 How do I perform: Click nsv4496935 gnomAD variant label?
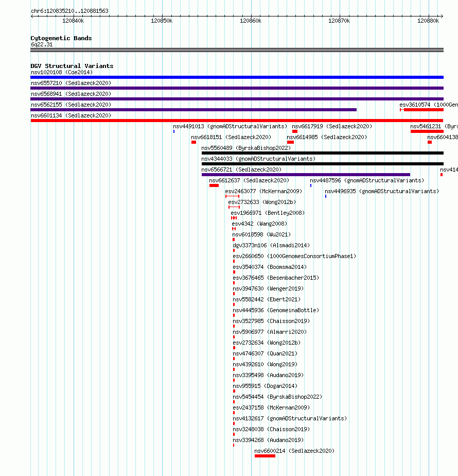coord(382,191)
